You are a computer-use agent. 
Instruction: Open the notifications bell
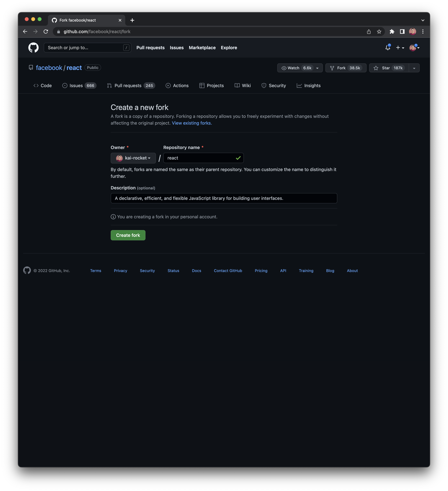(x=387, y=47)
